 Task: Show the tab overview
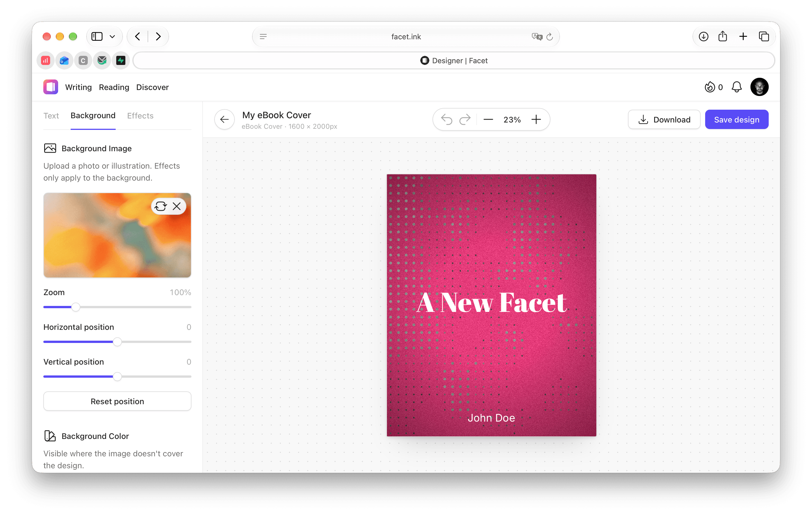(x=764, y=36)
